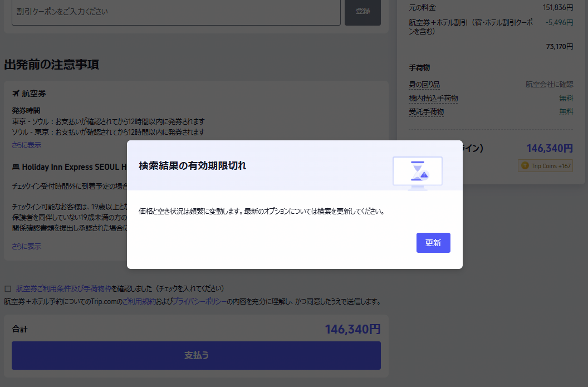
Task: Open the ご利用規約 link
Action: tap(139, 301)
